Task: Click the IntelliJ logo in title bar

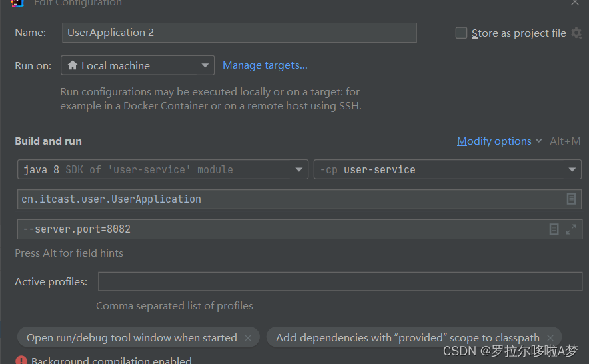Action: [x=17, y=3]
